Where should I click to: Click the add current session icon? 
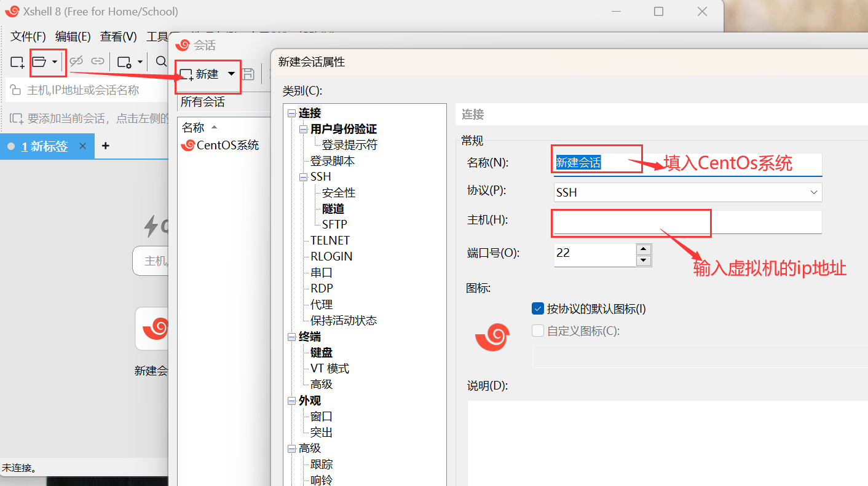tap(17, 118)
